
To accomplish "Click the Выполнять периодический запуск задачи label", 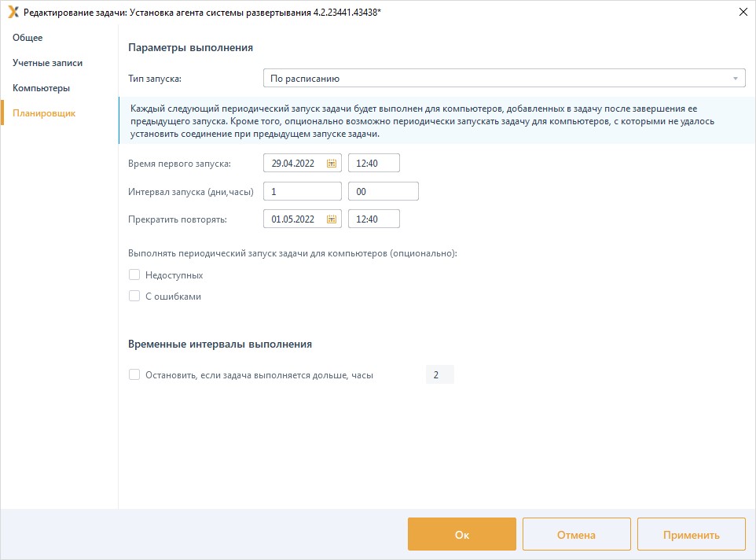I will pos(292,253).
